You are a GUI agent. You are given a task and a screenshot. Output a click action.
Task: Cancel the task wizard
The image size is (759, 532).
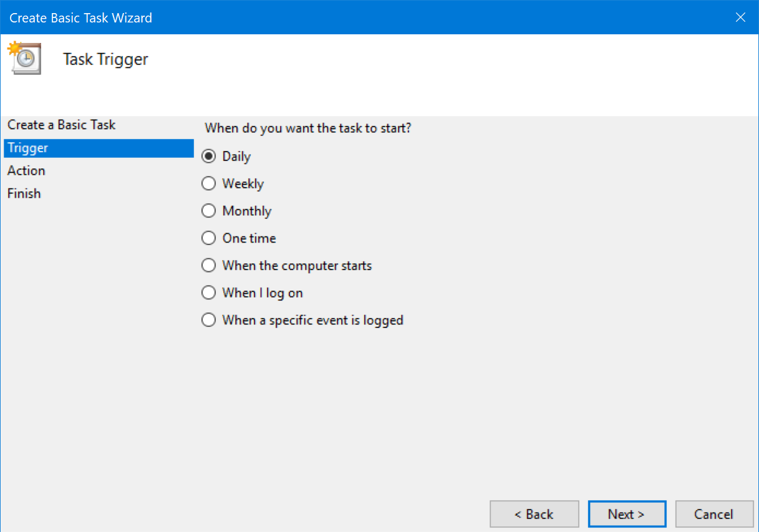pyautogui.click(x=714, y=514)
